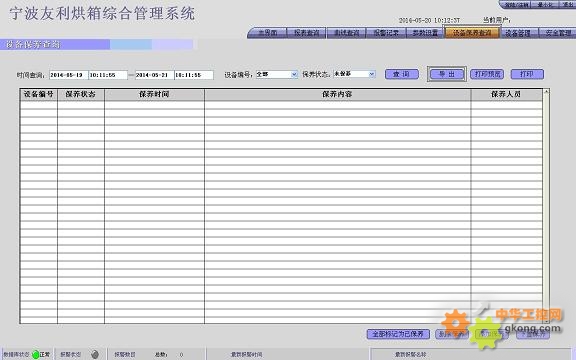This screenshot has width=576, height=360.
Task: Edit the start date field 2014-05-19
Action: point(68,75)
